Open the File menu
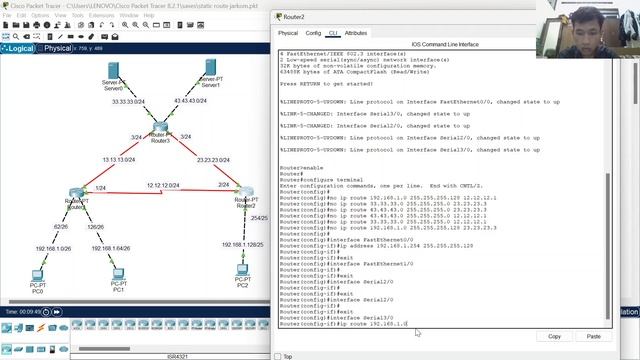Viewport: 640px width, 360px height. coord(7,16)
